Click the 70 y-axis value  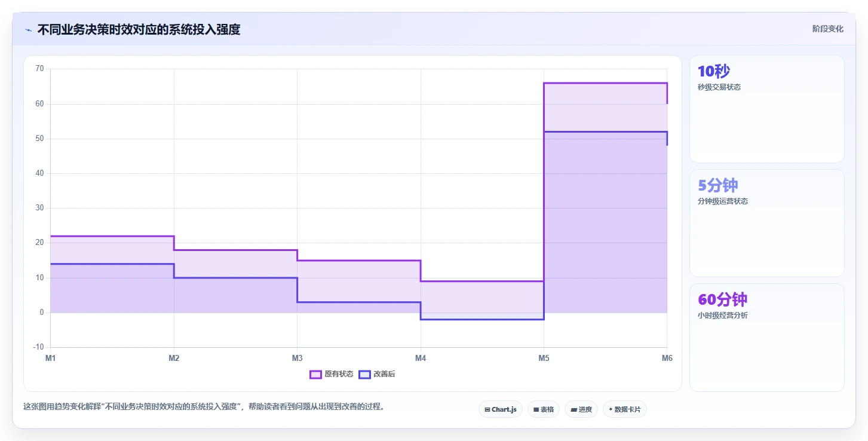pyautogui.click(x=39, y=69)
